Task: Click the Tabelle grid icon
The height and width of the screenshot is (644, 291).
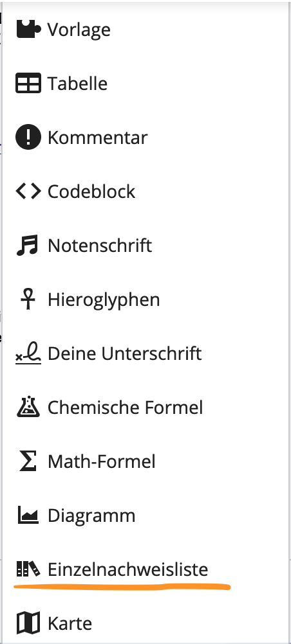Action: click(28, 84)
